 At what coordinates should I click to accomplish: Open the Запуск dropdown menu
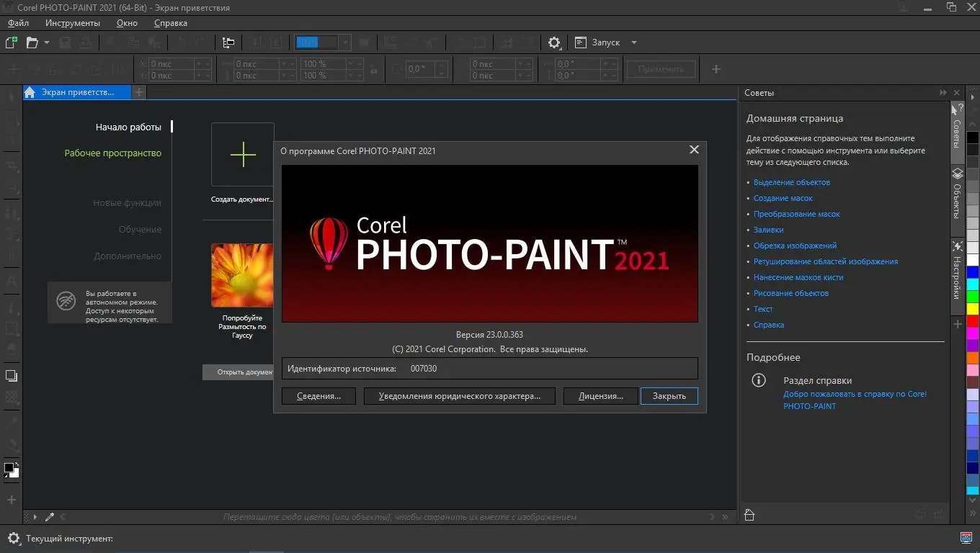pos(633,42)
